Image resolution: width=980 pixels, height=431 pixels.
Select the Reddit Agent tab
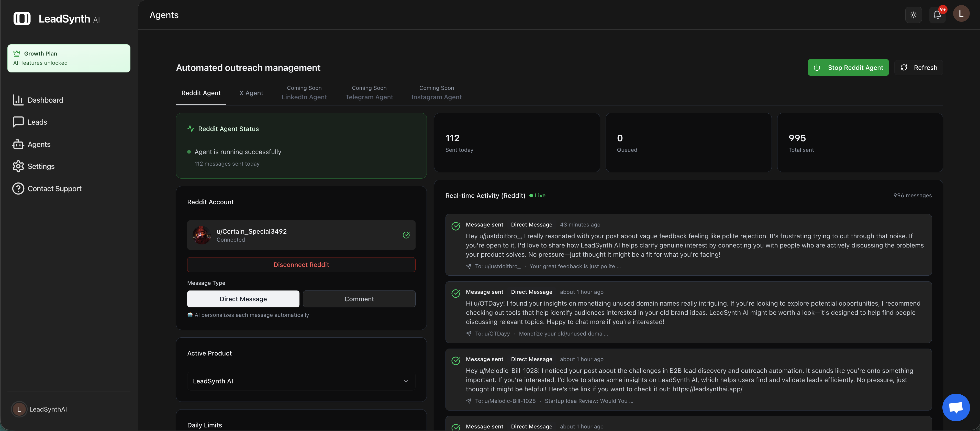click(x=201, y=92)
